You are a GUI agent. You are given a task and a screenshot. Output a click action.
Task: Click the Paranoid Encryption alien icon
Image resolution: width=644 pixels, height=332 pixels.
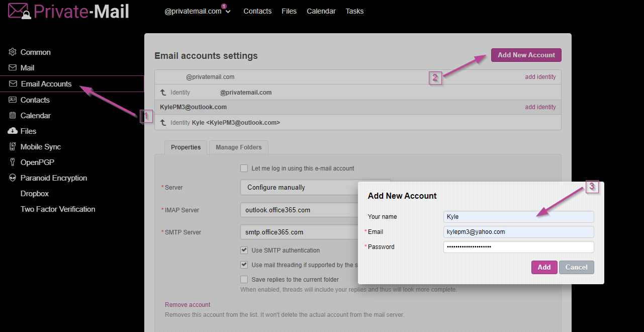coord(13,178)
